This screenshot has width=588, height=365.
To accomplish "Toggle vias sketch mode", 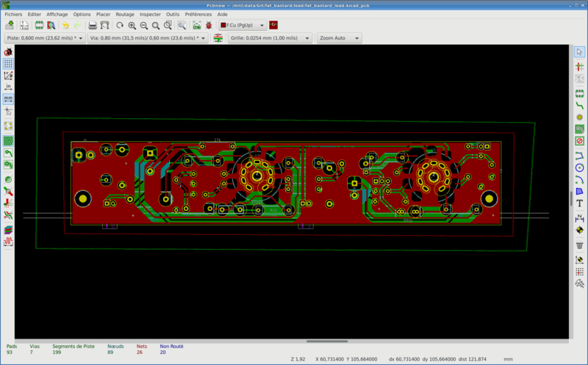I will pyautogui.click(x=8, y=192).
